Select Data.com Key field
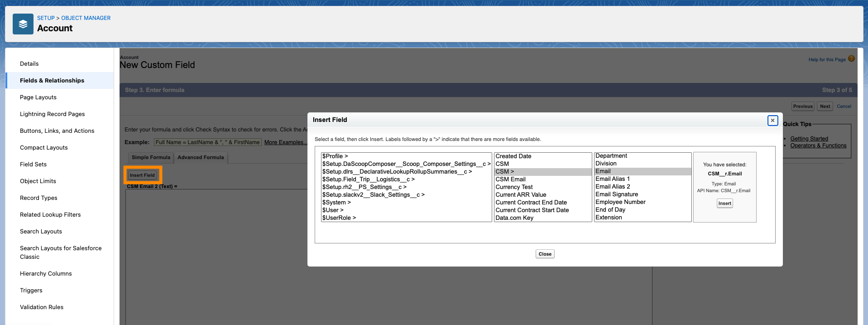The width and height of the screenshot is (868, 325). click(x=543, y=218)
